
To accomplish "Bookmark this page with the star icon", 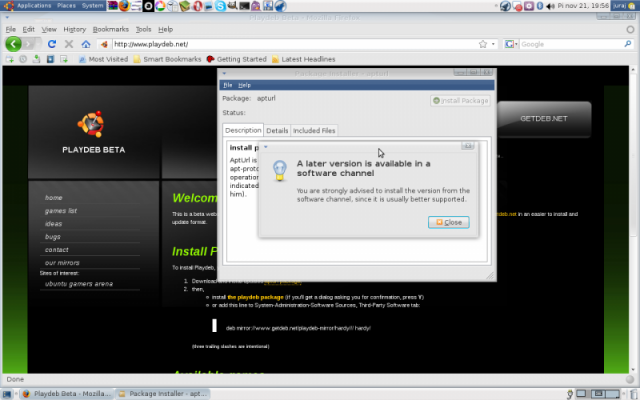I will click(x=483, y=44).
